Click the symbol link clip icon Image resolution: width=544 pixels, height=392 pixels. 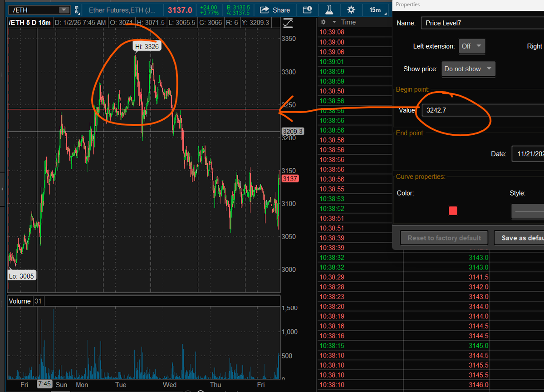coord(77,10)
